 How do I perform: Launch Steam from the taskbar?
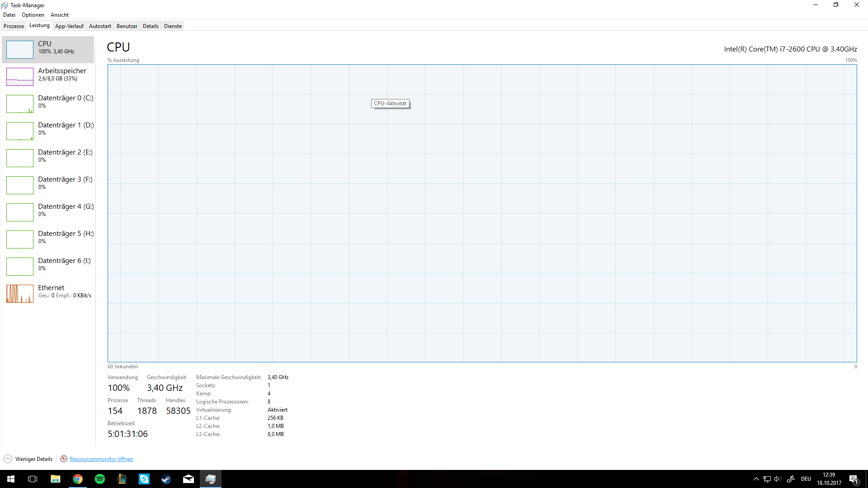[x=166, y=479]
